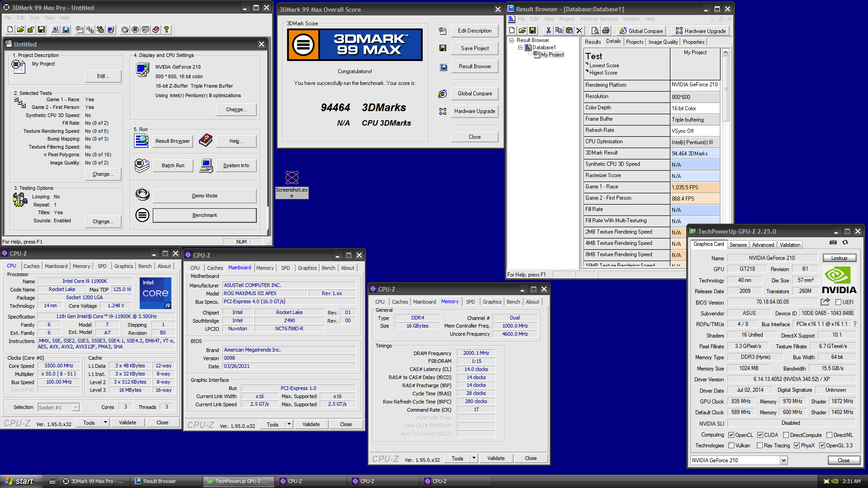
Task: Open Screenshot.exe desktop icon
Action: pyautogui.click(x=292, y=184)
